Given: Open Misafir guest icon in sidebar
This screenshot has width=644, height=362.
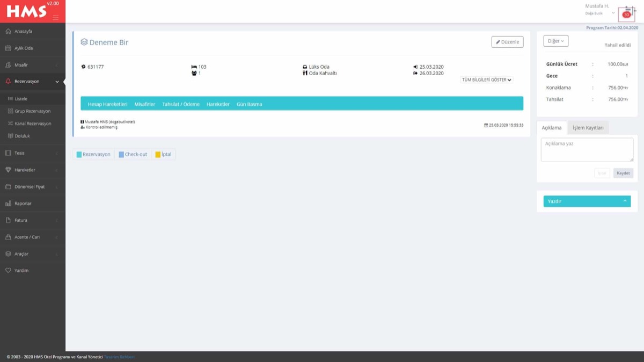Looking at the screenshot, I should tap(8, 65).
